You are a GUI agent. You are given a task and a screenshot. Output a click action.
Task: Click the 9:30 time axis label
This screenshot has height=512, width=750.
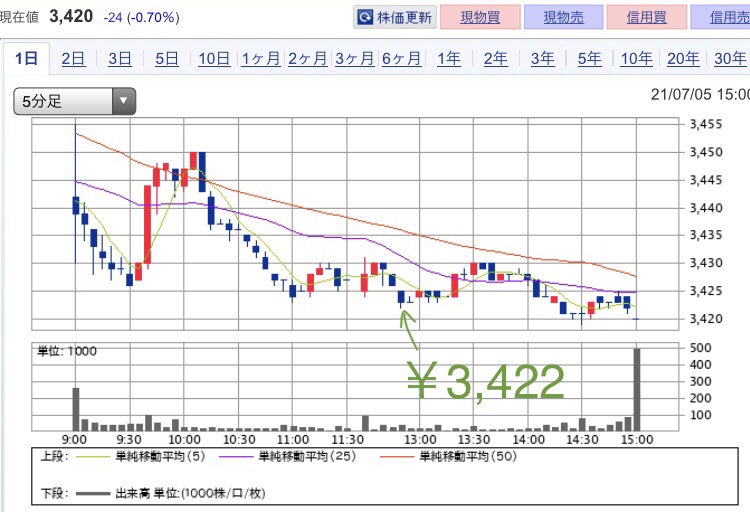click(x=129, y=439)
